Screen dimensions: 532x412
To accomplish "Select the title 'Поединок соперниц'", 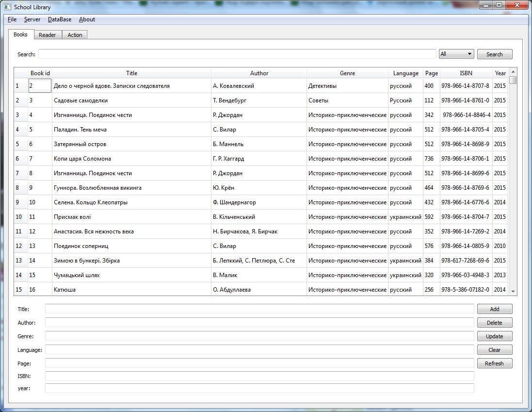I will [131, 246].
